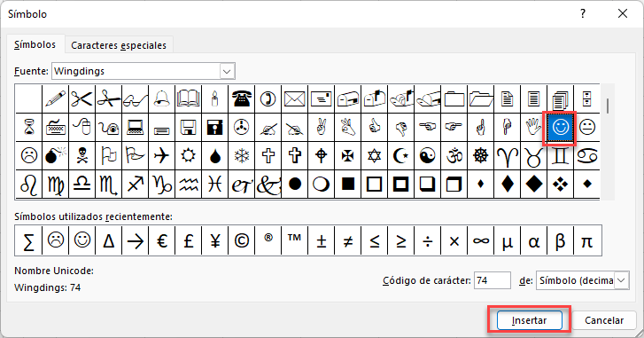
Task: Pick recent registered trademark symbol
Action: [268, 240]
